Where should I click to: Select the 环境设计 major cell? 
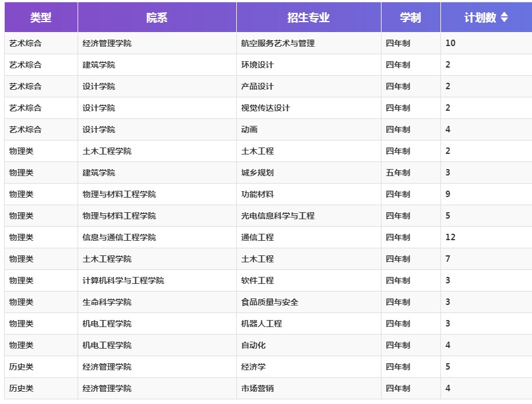point(257,65)
